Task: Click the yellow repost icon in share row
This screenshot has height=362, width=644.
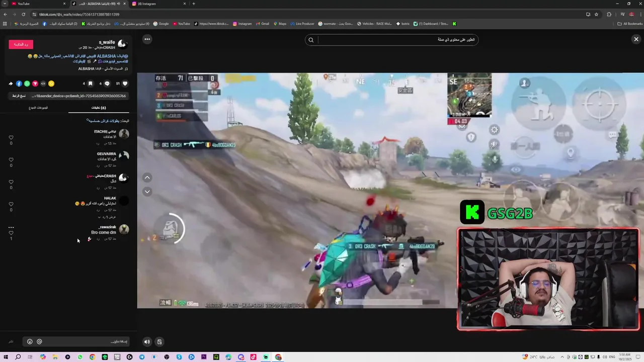Action: point(51,83)
